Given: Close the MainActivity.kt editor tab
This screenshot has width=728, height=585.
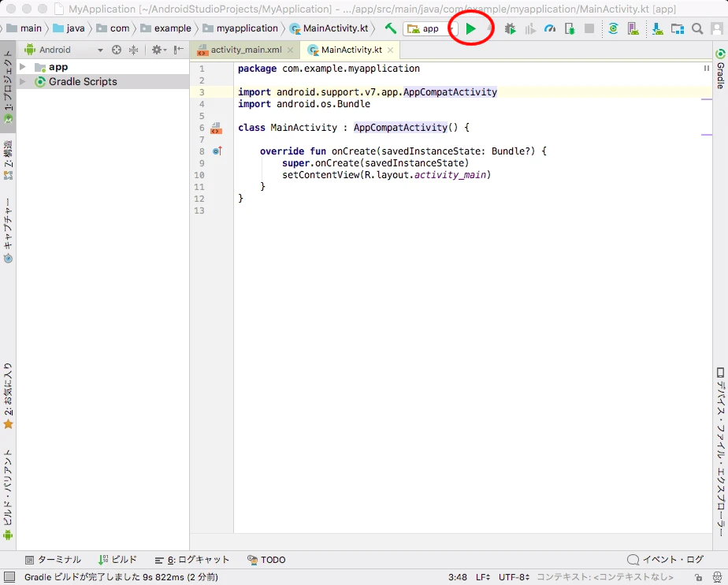Looking at the screenshot, I should 391,50.
